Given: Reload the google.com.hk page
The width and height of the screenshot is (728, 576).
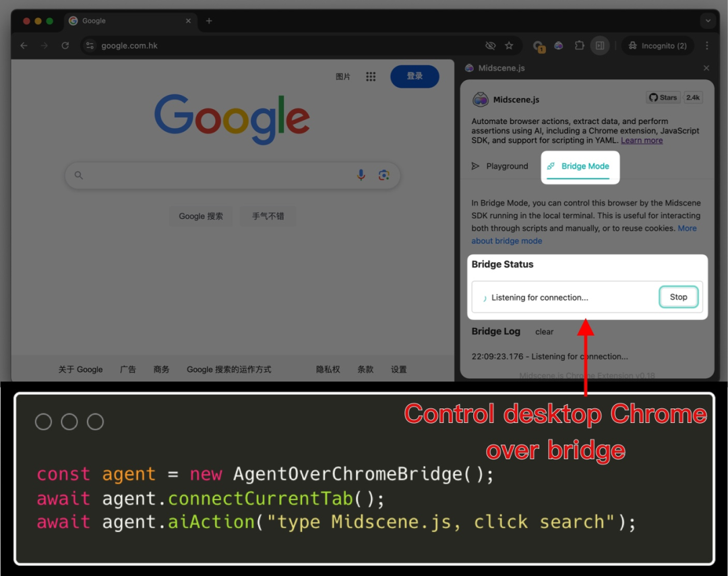Looking at the screenshot, I should [x=65, y=46].
